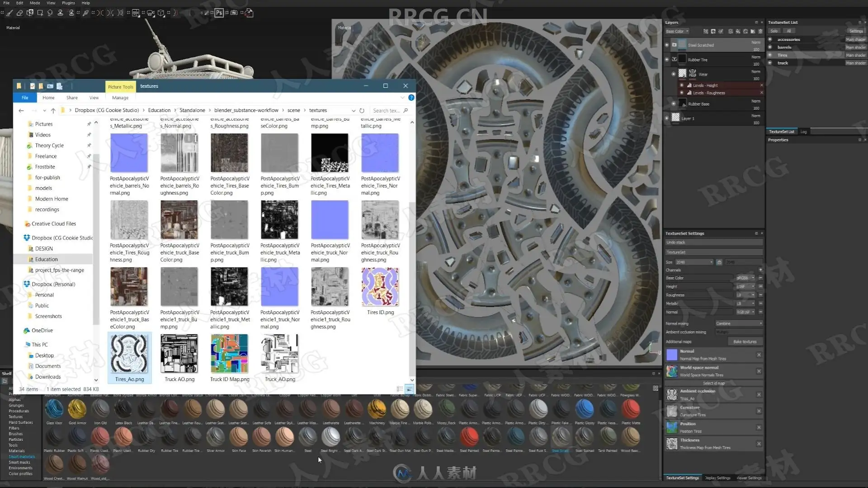Screen dimensions: 868x488
Task: Open the texture Size dropdown
Action: coord(694,262)
